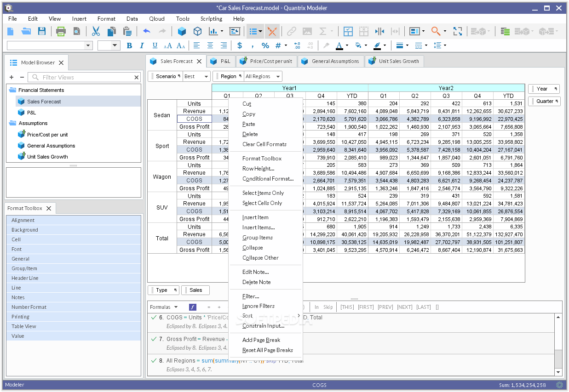Click the Paste clipboard icon in toolbar
The image size is (569, 392).
coord(127,31)
